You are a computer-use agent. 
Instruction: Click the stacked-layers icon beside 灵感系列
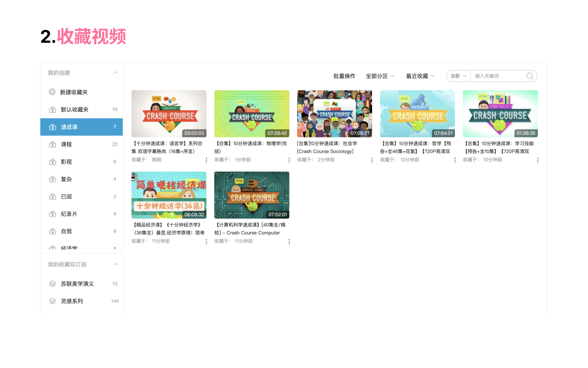[52, 301]
